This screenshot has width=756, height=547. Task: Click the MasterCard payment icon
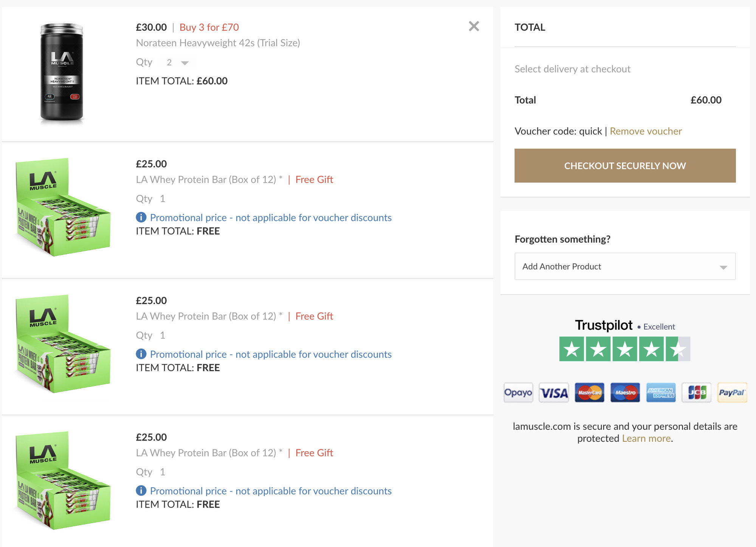pos(589,393)
